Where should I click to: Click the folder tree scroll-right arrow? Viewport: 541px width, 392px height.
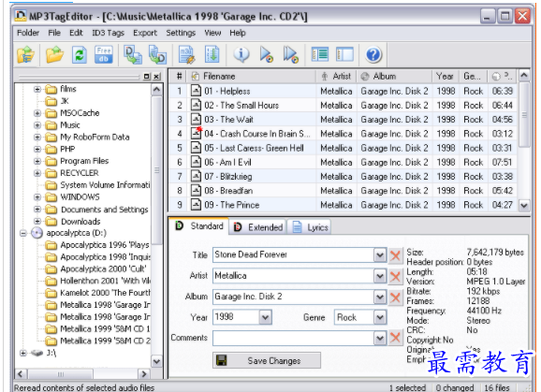tap(143, 373)
